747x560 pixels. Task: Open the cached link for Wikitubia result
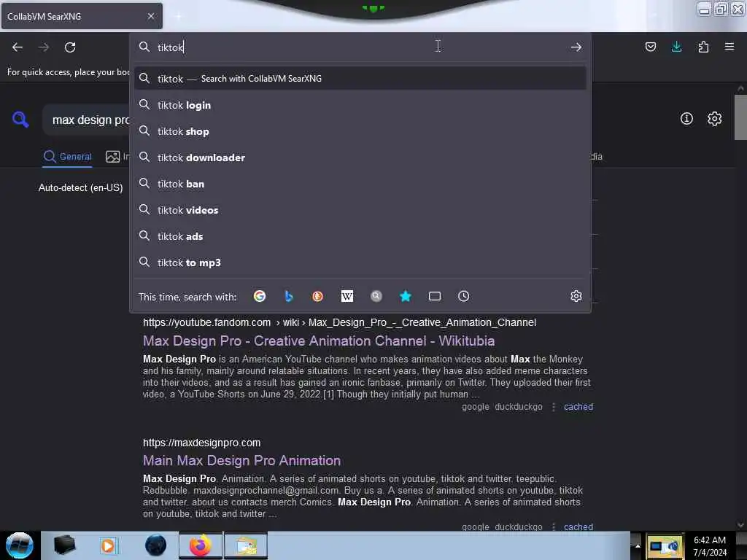(x=578, y=407)
